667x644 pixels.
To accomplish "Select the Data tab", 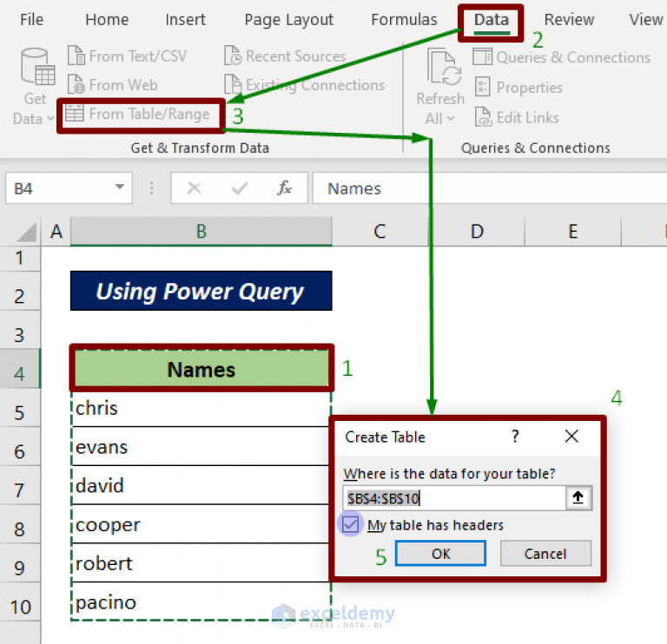I will (x=492, y=20).
